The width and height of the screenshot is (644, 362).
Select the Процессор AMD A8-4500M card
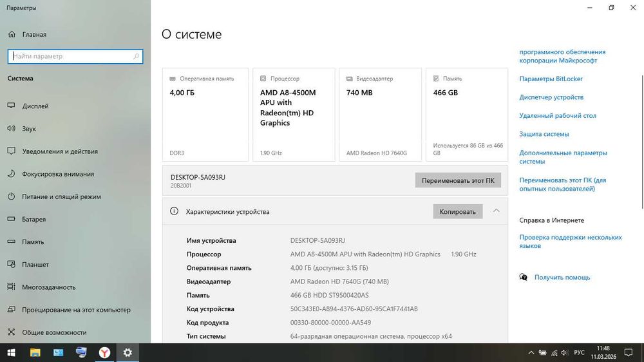pos(294,115)
